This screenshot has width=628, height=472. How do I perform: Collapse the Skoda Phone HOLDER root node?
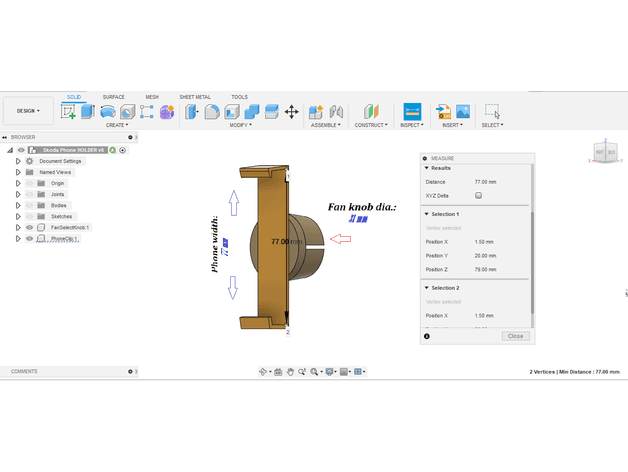pos(10,150)
